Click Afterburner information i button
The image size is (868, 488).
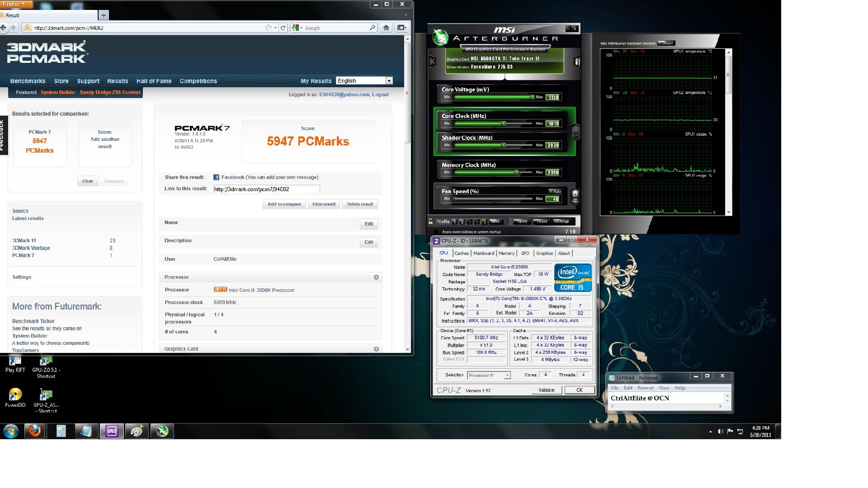576,61
